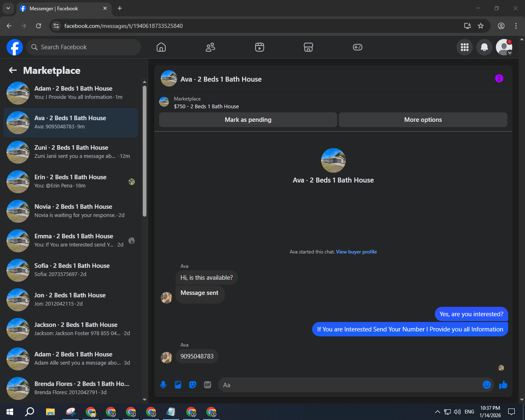Viewport: 525px width, 420px height.
Task: Click the 'If You are Interested Send Your Number' message
Action: (x=410, y=329)
